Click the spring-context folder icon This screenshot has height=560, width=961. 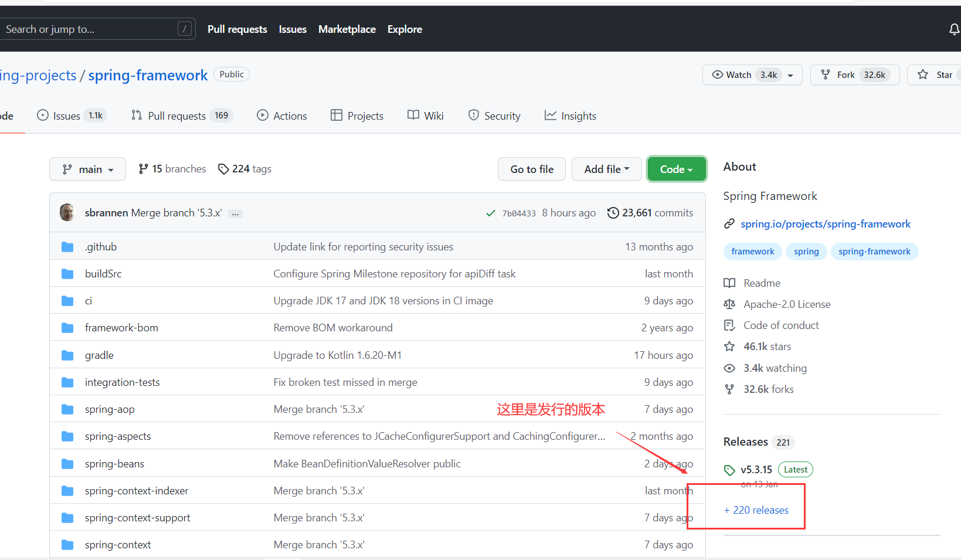67,545
